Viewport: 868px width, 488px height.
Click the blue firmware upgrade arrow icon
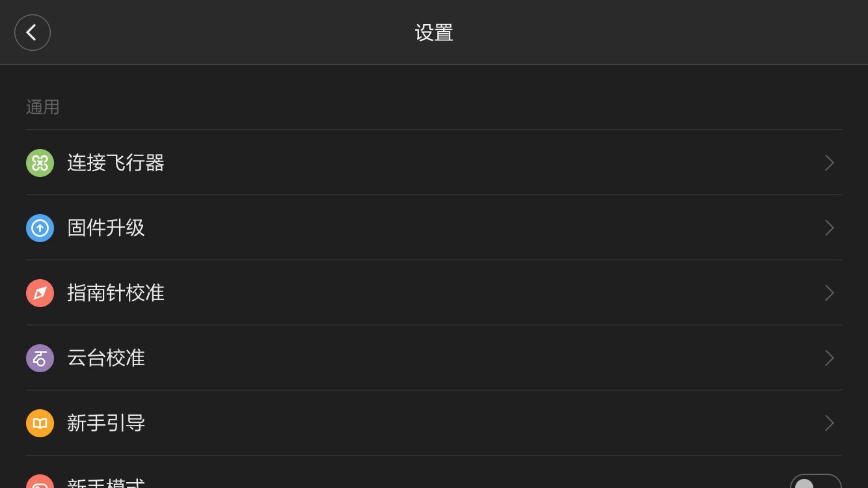pyautogui.click(x=40, y=228)
